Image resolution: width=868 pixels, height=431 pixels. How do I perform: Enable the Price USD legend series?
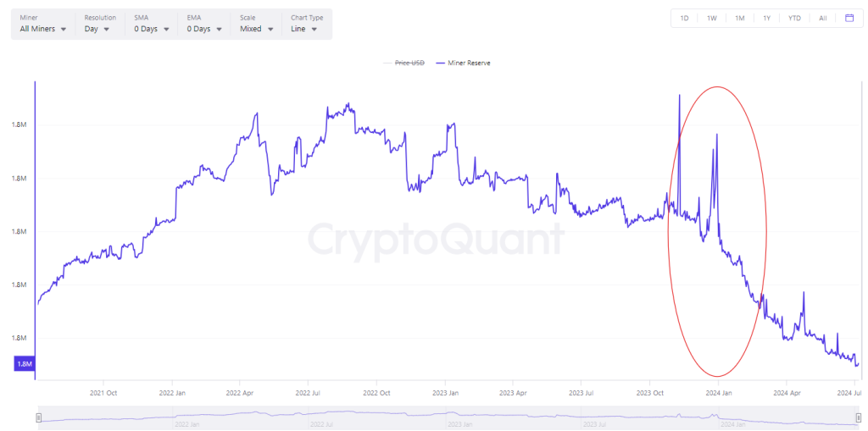[x=403, y=63]
